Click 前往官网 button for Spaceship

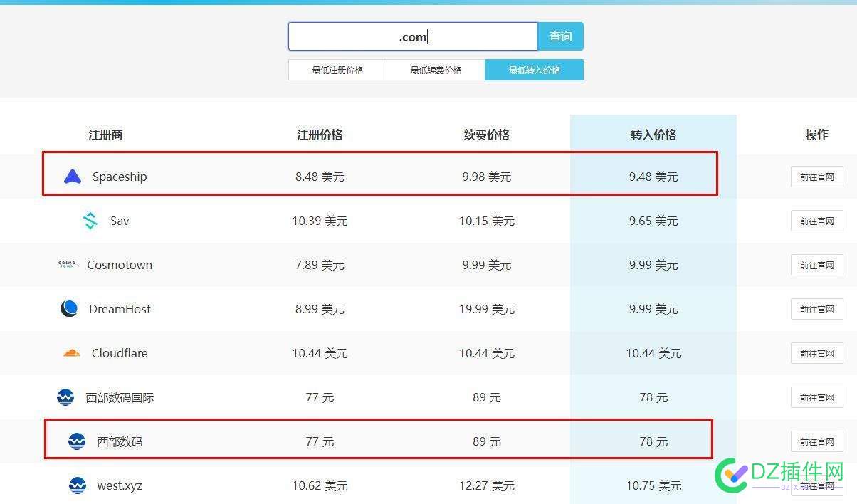[816, 177]
